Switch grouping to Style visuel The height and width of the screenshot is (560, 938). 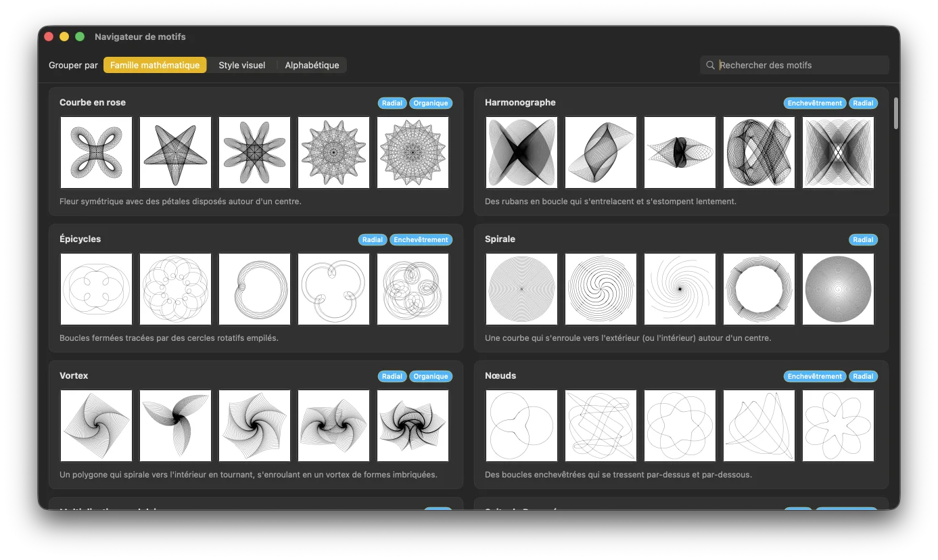pos(241,65)
